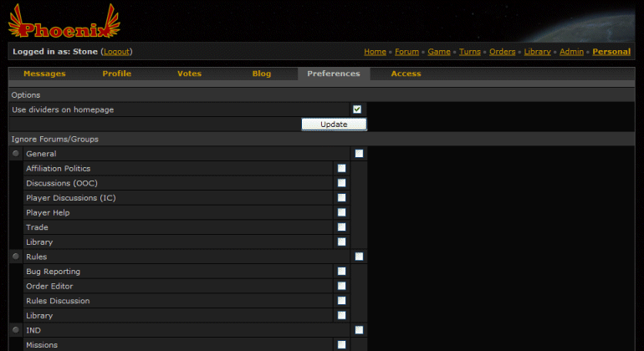Click the Player Help row label
The image size is (644, 351).
tap(48, 212)
